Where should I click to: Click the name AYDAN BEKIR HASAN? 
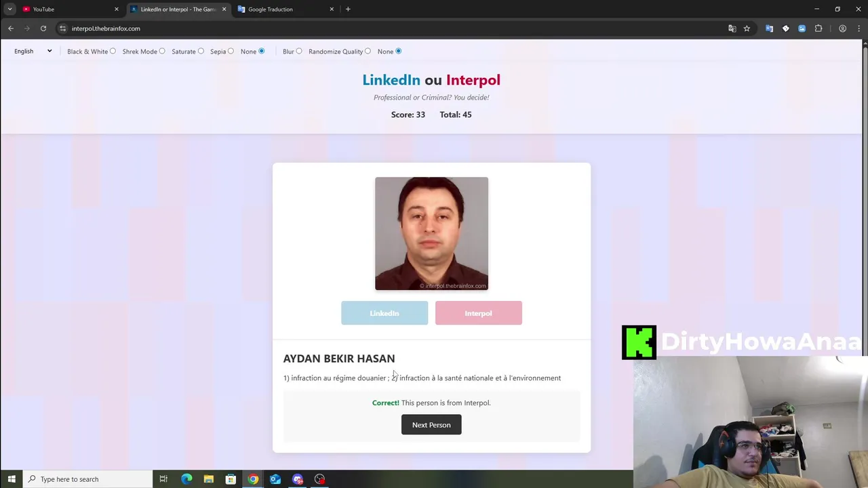339,359
